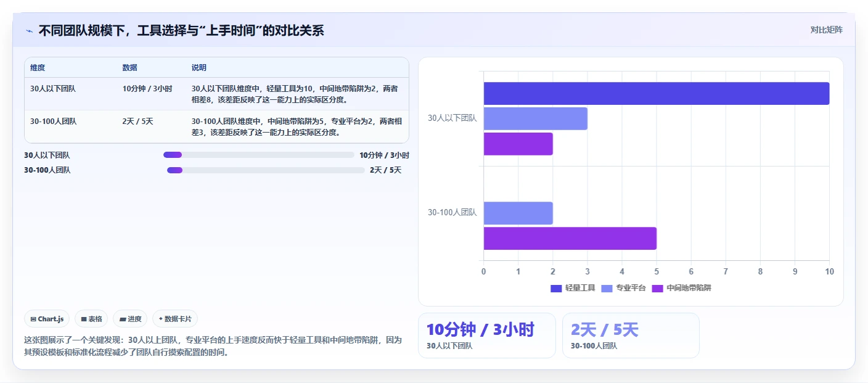This screenshot has height=383, width=868.
Task: Click the 2天 / 5天 data card
Action: tap(631, 336)
